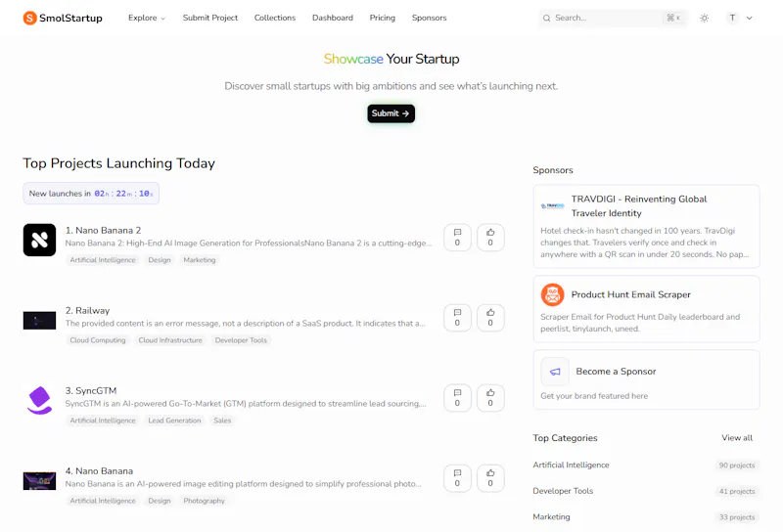The height and width of the screenshot is (532, 783).
Task: Click the black Submit button
Action: 391,113
